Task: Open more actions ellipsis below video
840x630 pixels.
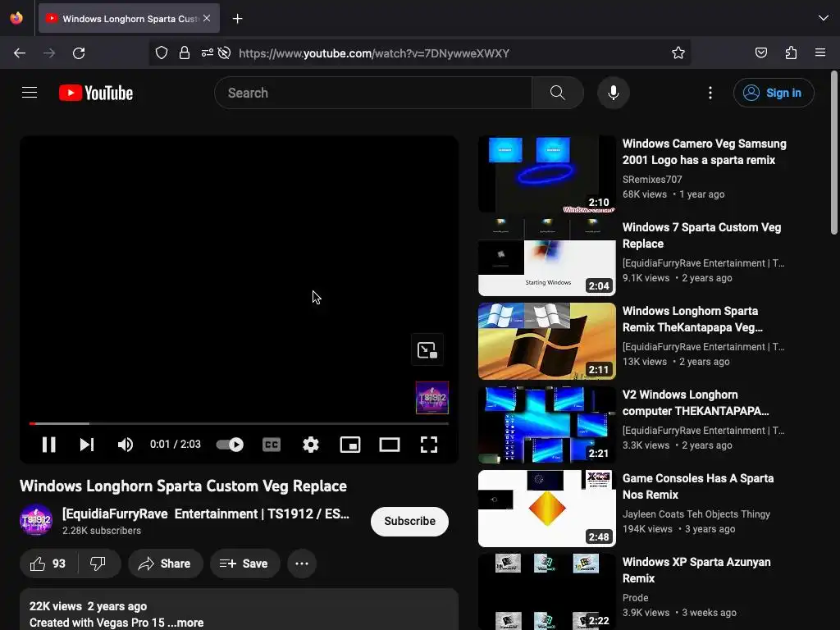Action: click(302, 564)
